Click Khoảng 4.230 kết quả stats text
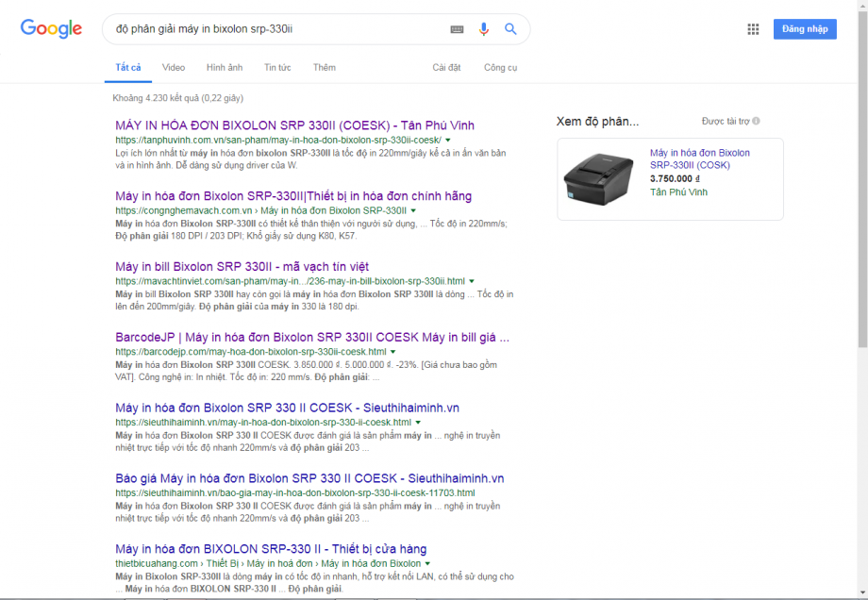 point(177,98)
